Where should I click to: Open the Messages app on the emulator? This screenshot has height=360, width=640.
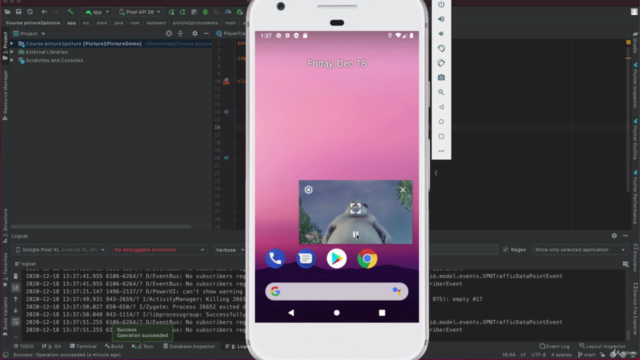pos(306,259)
